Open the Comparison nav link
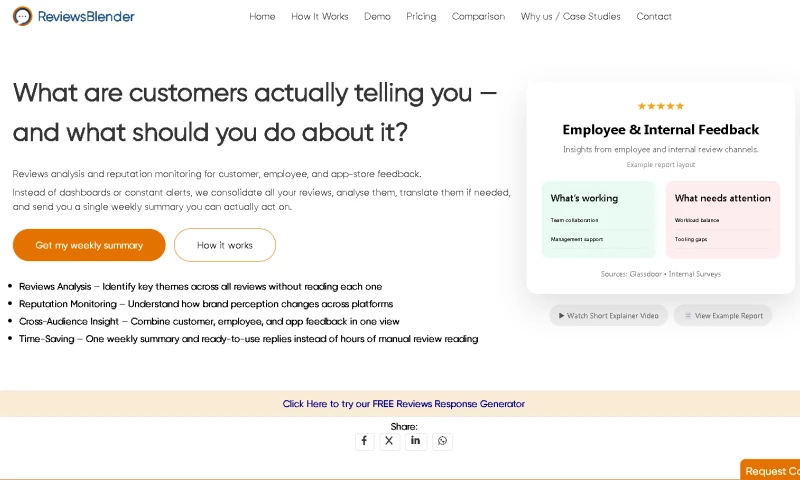This screenshot has width=800, height=480. [478, 17]
